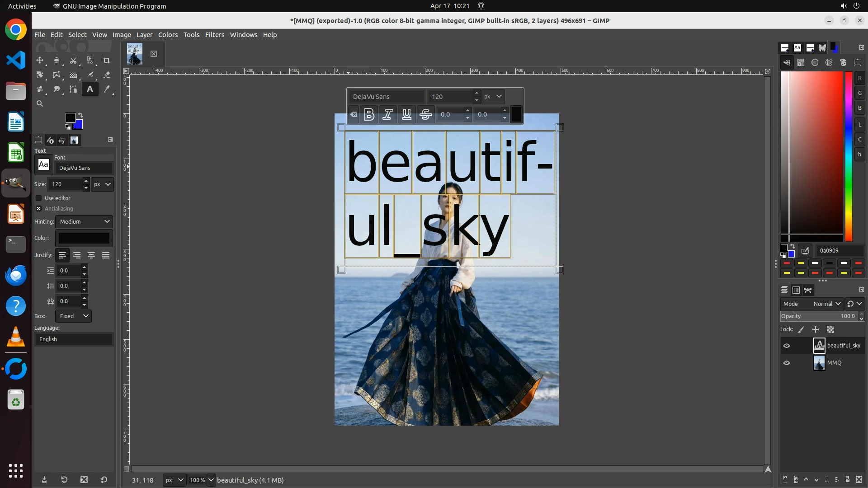Disable the Antialiasing checkbox
Image resolution: width=868 pixels, height=488 pixels.
(x=39, y=208)
